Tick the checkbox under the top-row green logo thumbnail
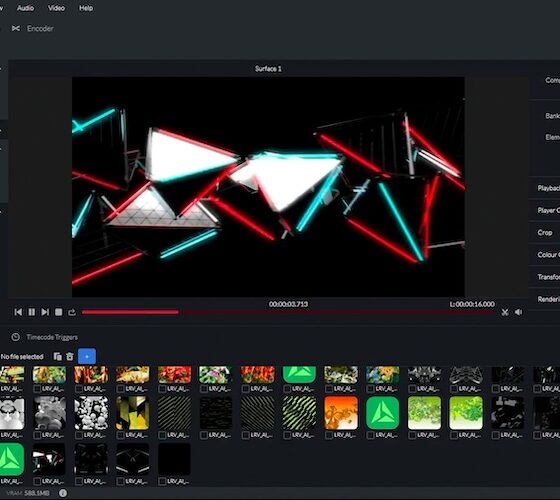The height and width of the screenshot is (500, 560). click(x=287, y=389)
